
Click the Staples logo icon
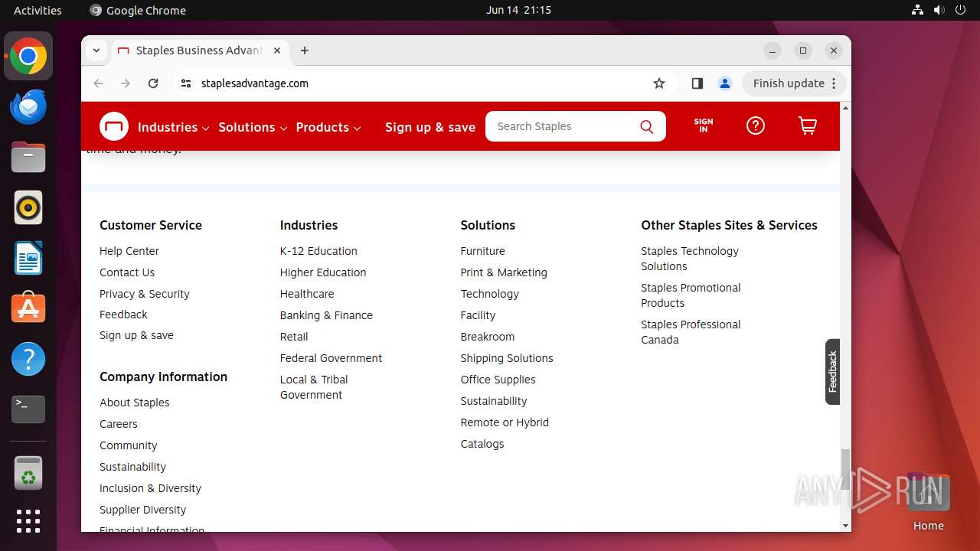(114, 126)
